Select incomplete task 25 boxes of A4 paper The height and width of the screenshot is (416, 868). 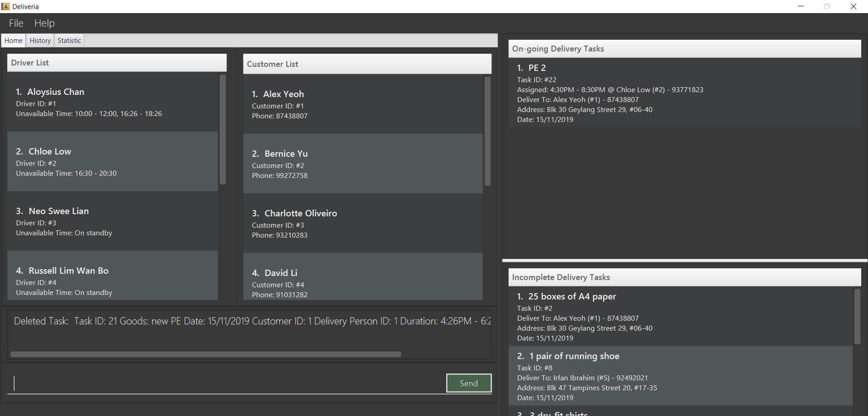pyautogui.click(x=680, y=316)
